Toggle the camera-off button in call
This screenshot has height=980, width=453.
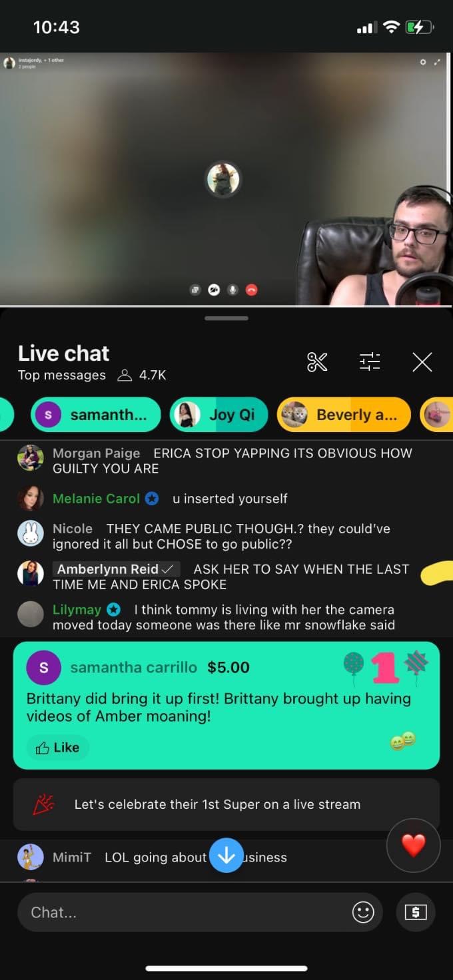coord(214,290)
